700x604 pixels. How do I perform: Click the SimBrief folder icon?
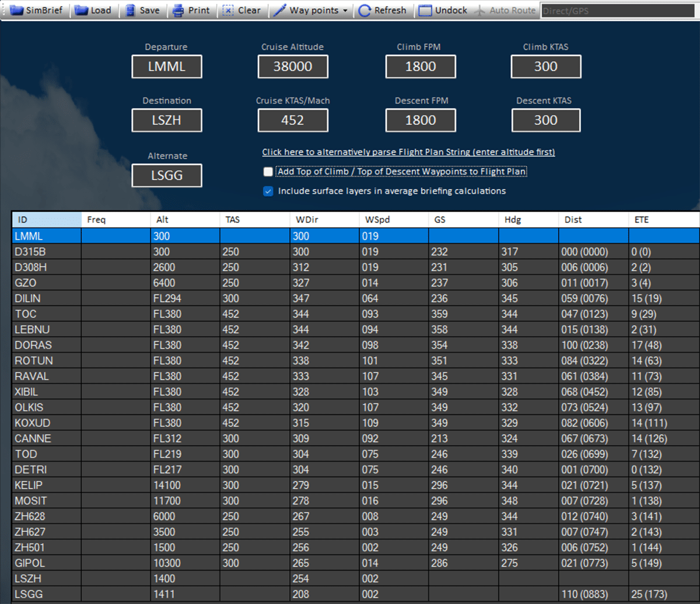point(16,10)
